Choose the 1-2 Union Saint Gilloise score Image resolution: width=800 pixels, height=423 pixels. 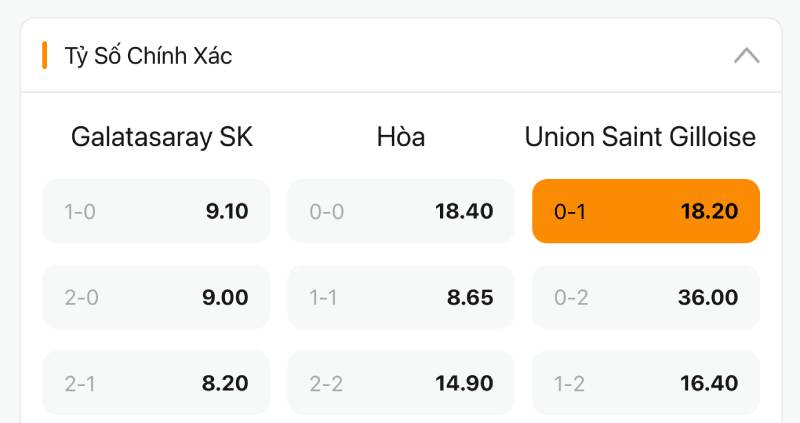click(x=646, y=383)
